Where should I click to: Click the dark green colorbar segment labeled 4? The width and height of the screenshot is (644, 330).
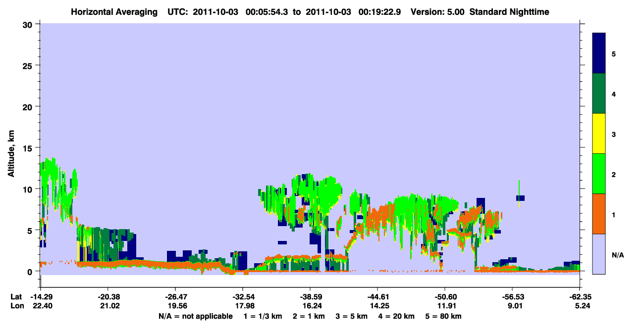coord(599,94)
